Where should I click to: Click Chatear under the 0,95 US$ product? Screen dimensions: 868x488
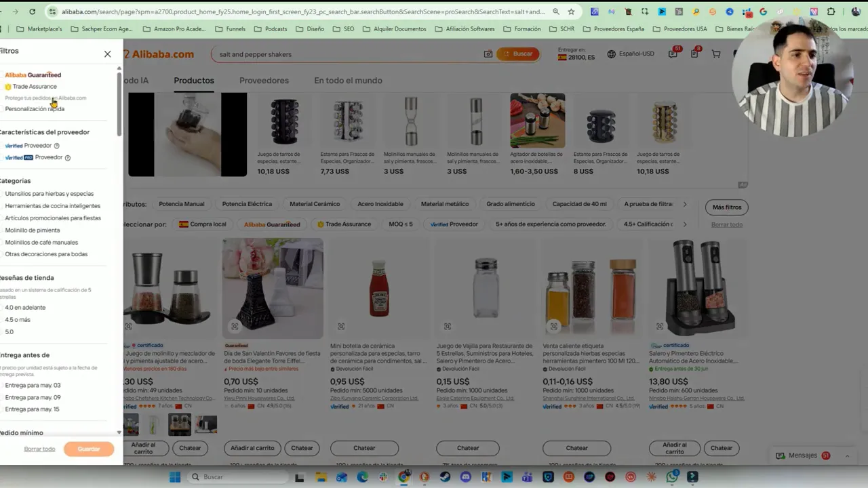point(364,448)
